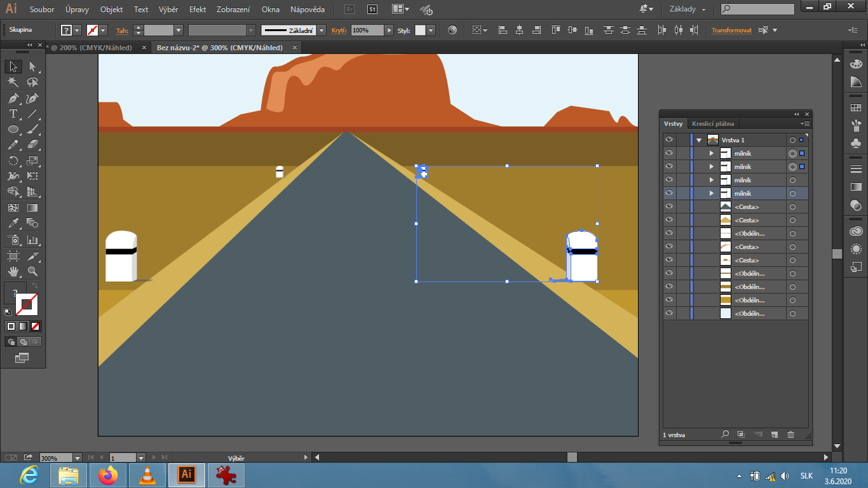The height and width of the screenshot is (488, 868).
Task: Toggle visibility of the first milnik group
Action: tap(669, 153)
